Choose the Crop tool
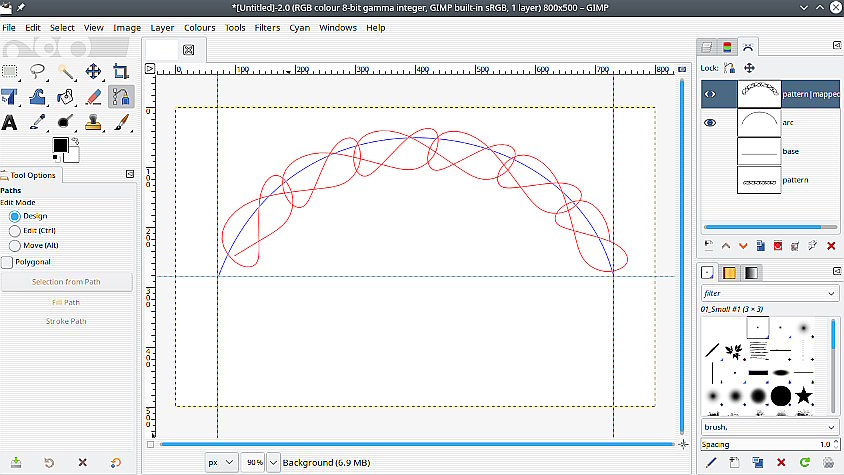This screenshot has width=844, height=475. tap(120, 71)
